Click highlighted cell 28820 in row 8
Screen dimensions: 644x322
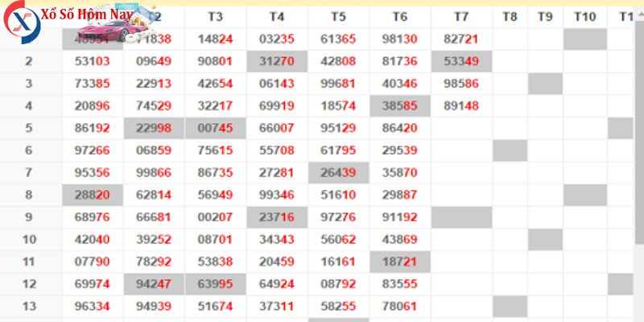93,194
